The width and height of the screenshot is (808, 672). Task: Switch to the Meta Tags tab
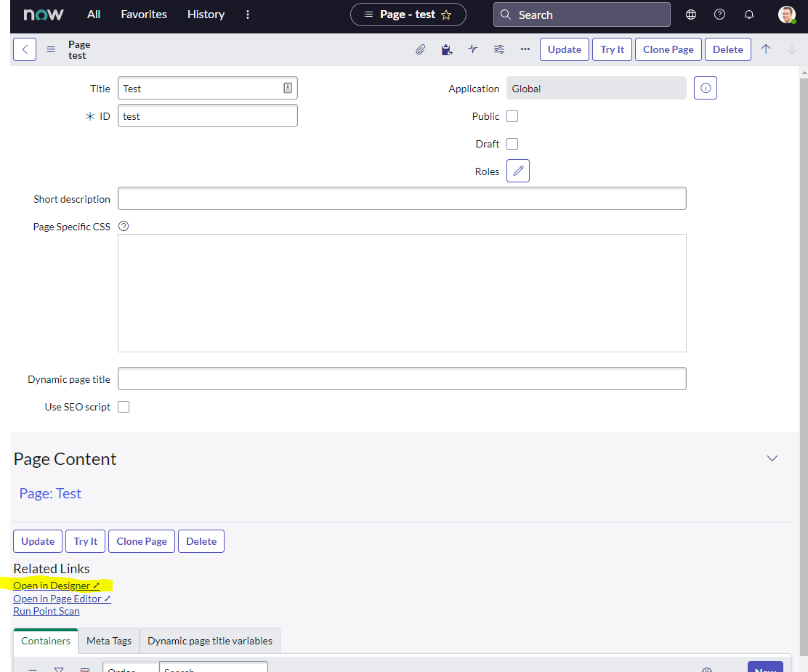tap(108, 641)
